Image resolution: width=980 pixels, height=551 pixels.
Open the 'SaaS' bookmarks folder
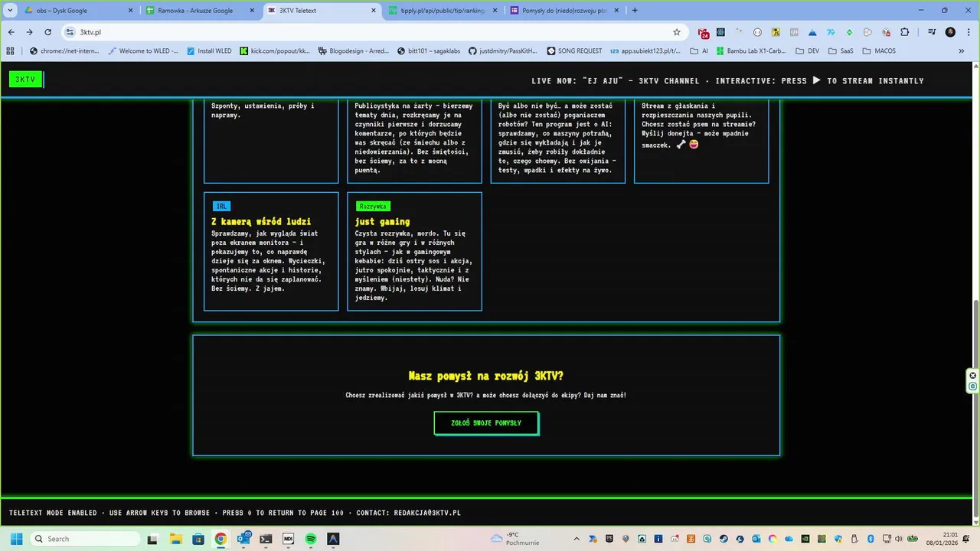(841, 51)
